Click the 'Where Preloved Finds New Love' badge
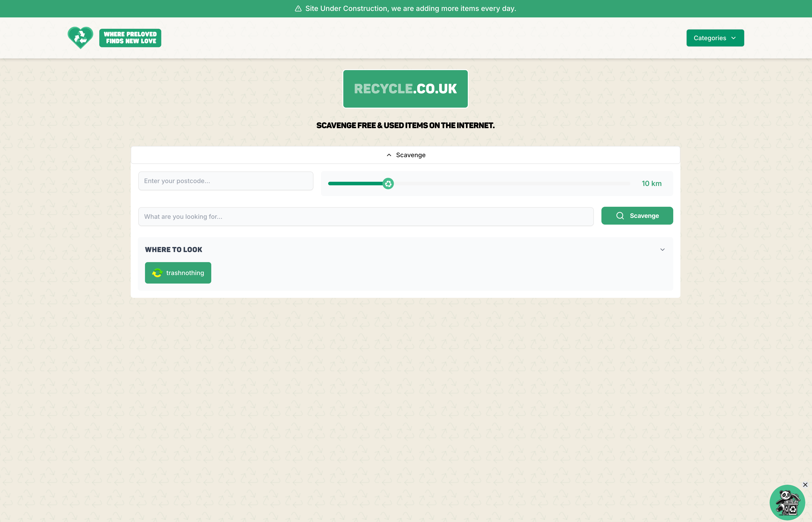This screenshot has height=522, width=812. point(130,38)
